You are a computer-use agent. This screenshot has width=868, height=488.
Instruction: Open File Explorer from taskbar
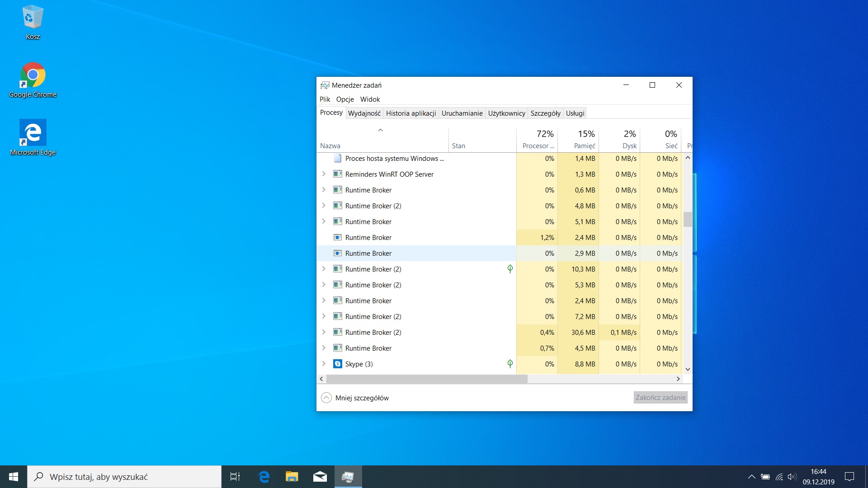(292, 477)
